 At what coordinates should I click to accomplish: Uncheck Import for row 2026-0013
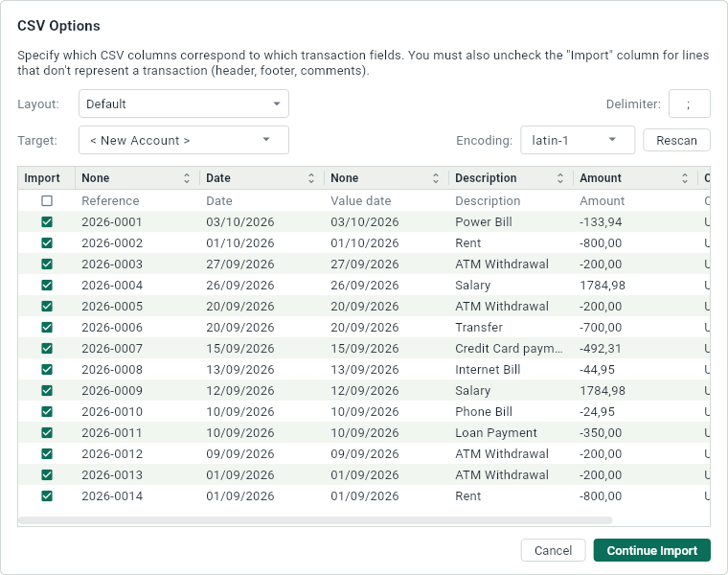pyautogui.click(x=47, y=474)
